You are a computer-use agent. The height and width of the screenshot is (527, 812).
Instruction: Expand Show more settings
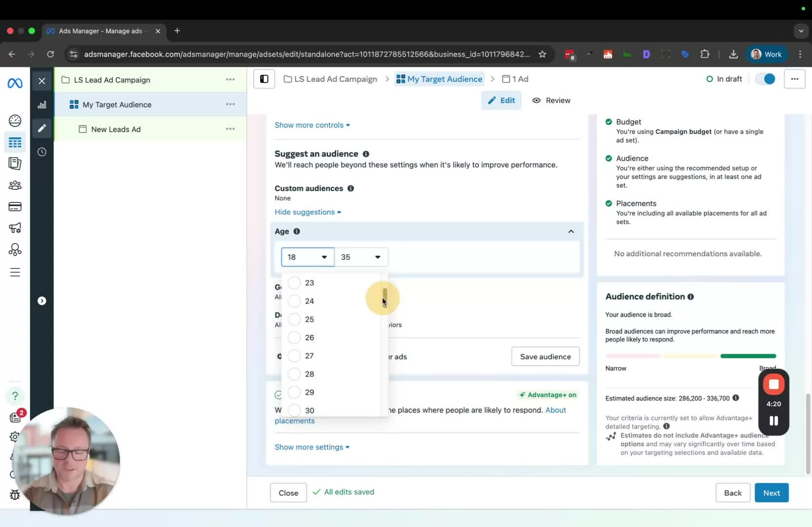coord(312,447)
